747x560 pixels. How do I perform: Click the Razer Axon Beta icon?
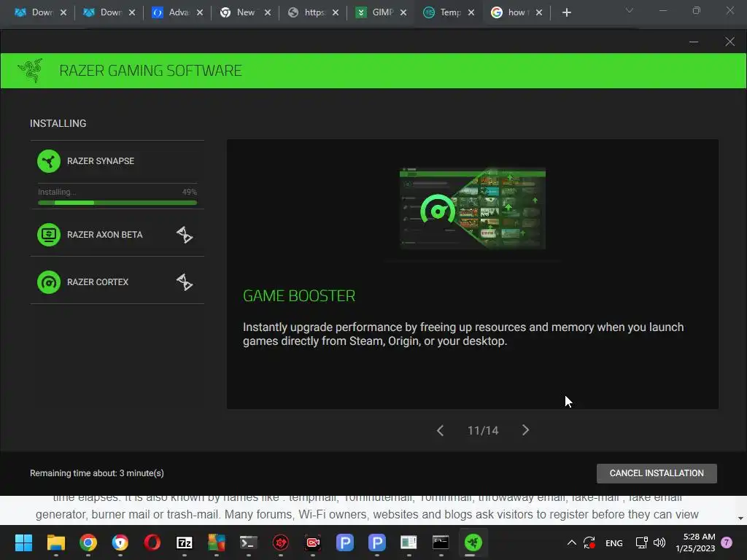coord(49,235)
